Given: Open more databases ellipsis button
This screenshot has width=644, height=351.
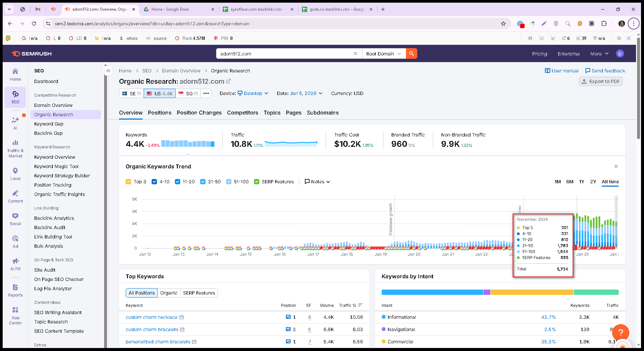Looking at the screenshot, I should point(206,93).
